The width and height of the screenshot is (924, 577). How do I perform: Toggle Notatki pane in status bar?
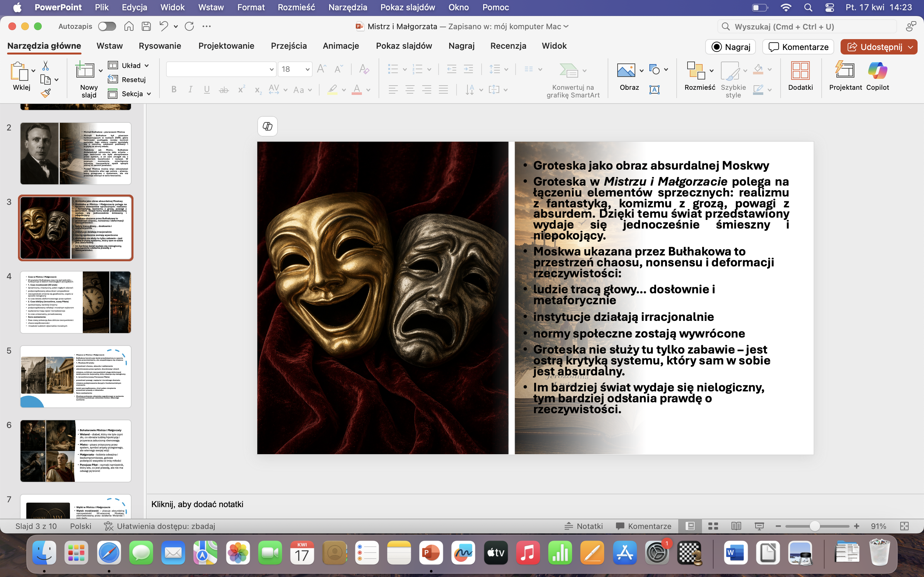[x=583, y=526]
